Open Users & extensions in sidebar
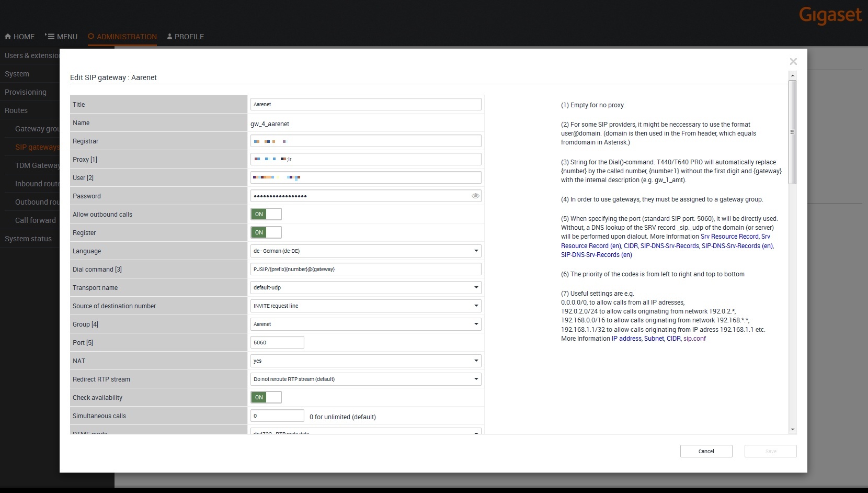Viewport: 868px width, 493px height. coord(31,55)
